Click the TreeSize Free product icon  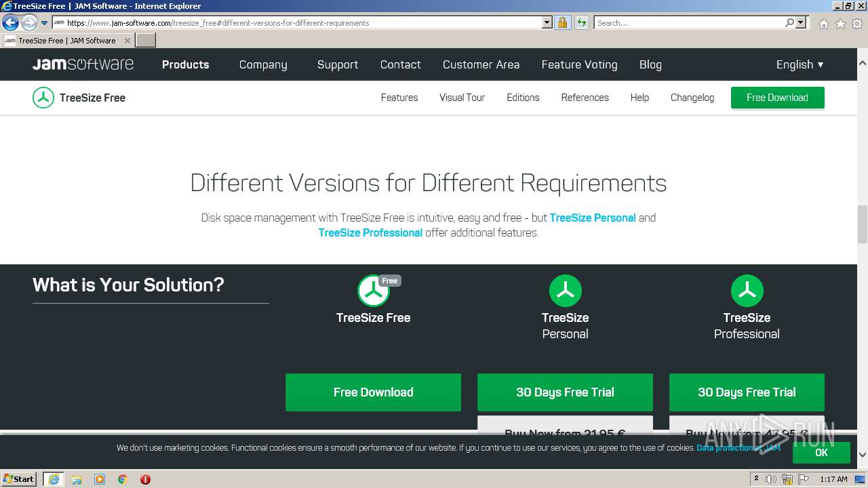click(x=374, y=291)
